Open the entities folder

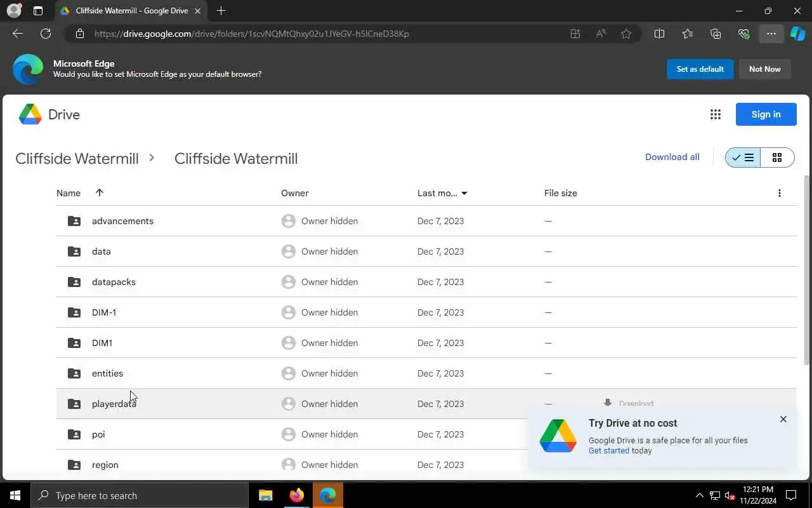[426, 373]
